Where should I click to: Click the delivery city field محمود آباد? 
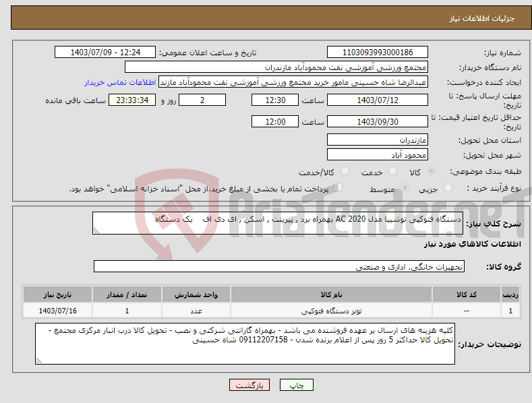(x=378, y=155)
